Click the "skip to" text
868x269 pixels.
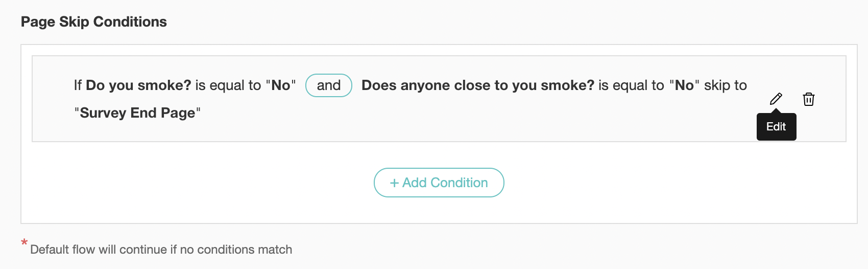(x=725, y=85)
